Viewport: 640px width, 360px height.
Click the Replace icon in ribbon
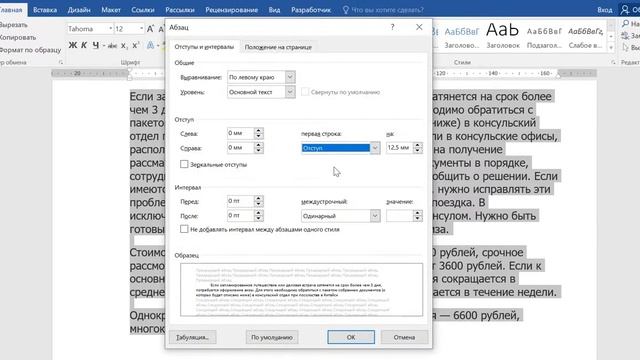[x=625, y=36]
